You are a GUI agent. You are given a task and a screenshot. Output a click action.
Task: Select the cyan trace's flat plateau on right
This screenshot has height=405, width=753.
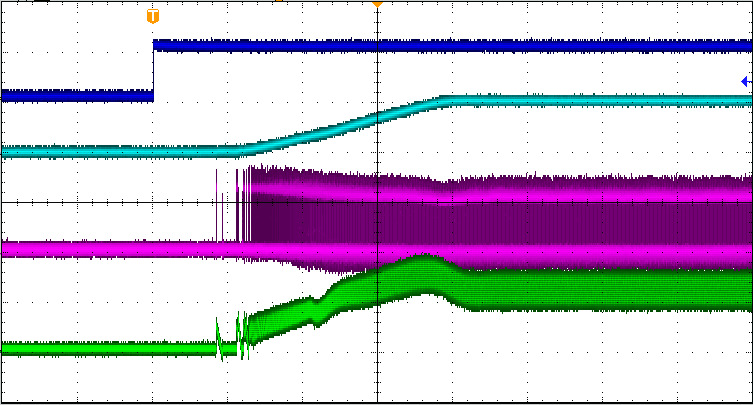pos(600,100)
